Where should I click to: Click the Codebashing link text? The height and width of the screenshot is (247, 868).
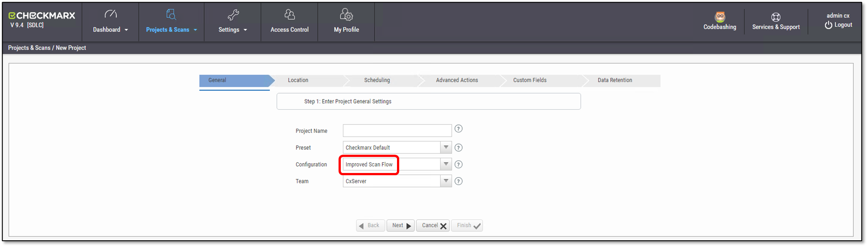(719, 27)
